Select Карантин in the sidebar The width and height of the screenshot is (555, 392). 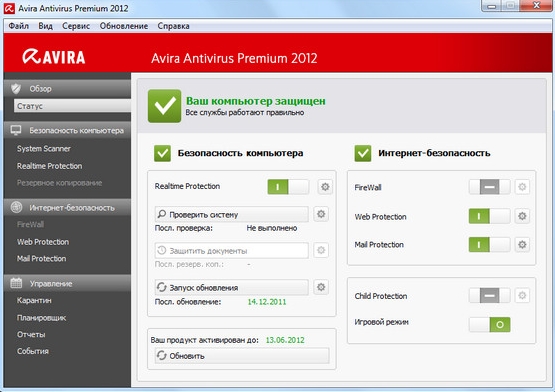[34, 300]
